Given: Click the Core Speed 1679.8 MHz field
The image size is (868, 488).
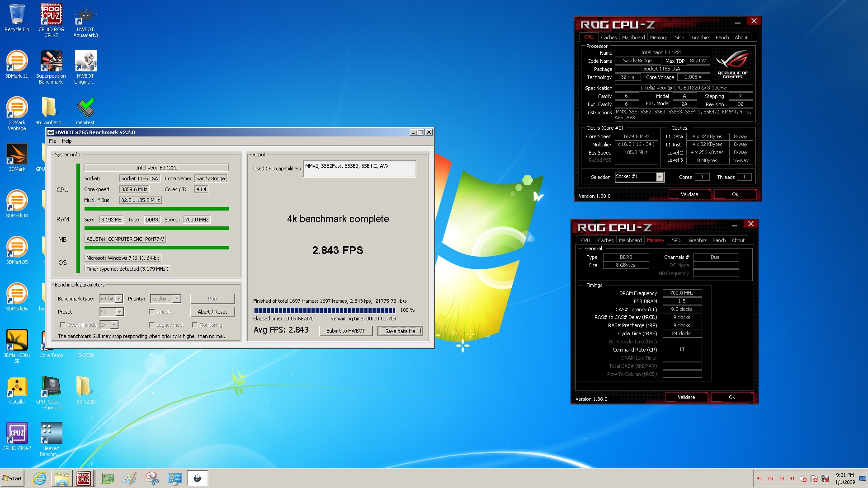Looking at the screenshot, I should point(636,136).
